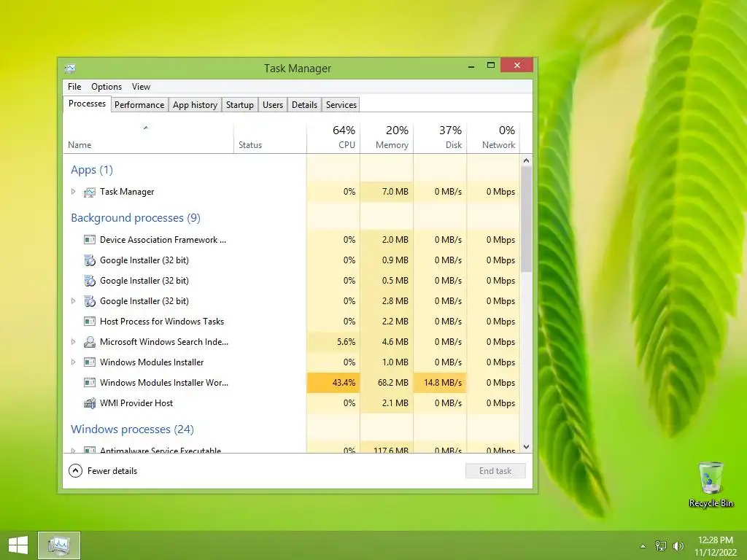This screenshot has width=747, height=560.
Task: Switch to the Services tab
Action: [x=341, y=105]
